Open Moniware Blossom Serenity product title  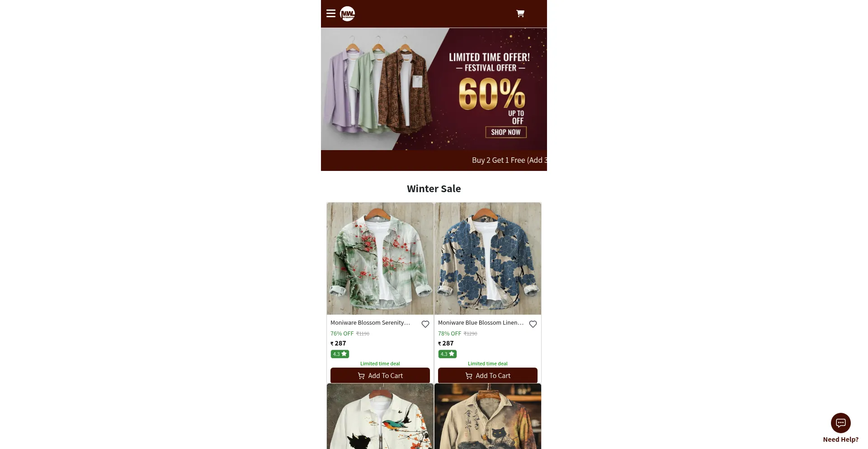click(x=370, y=323)
